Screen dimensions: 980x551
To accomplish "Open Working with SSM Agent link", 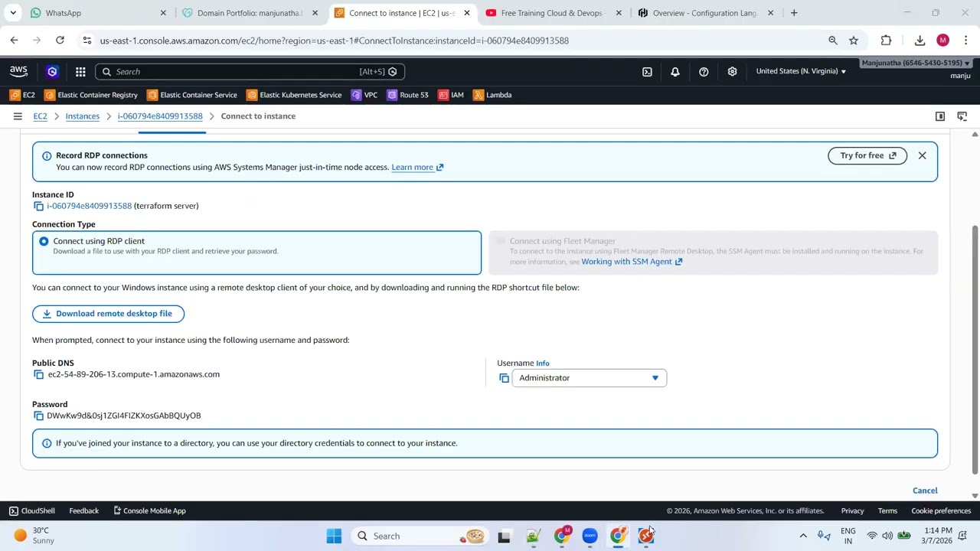I will 632,262.
